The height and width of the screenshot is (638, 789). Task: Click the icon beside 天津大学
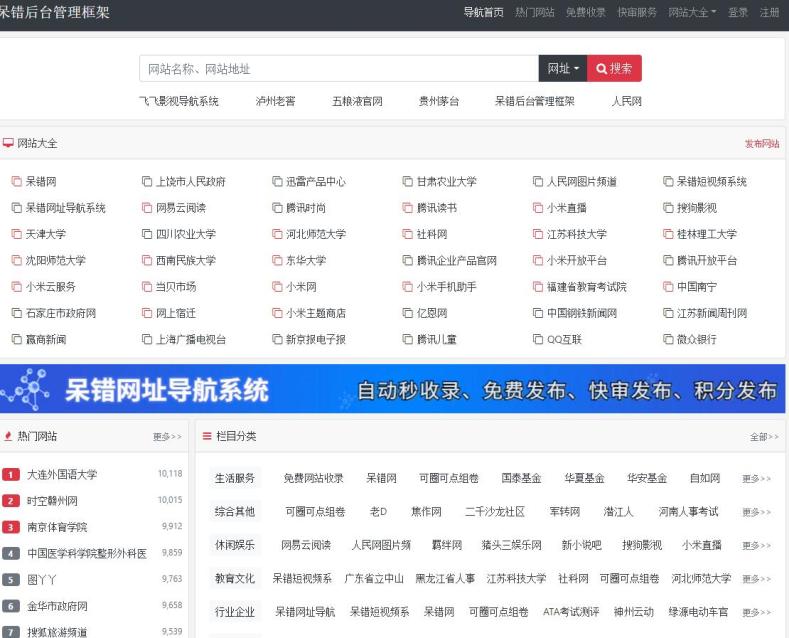click(17, 234)
